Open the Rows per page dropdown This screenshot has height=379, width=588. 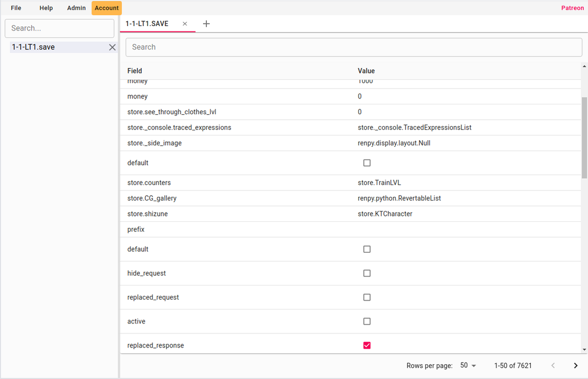point(468,366)
